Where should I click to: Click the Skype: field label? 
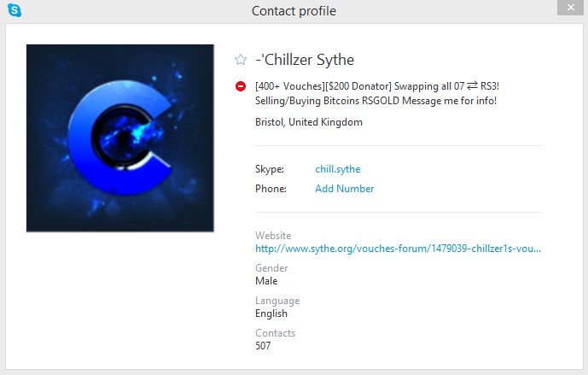(270, 169)
